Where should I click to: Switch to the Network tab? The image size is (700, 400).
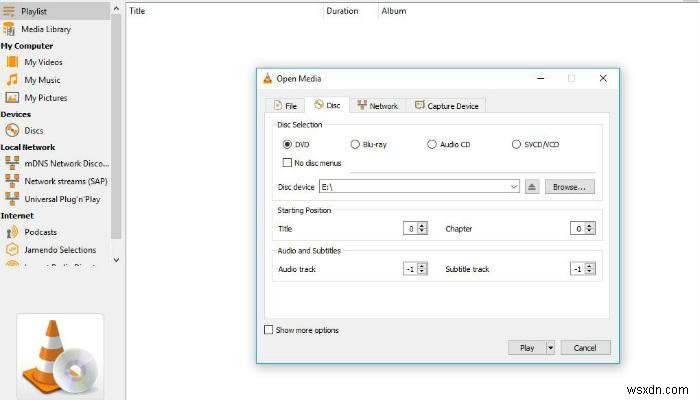click(x=378, y=105)
